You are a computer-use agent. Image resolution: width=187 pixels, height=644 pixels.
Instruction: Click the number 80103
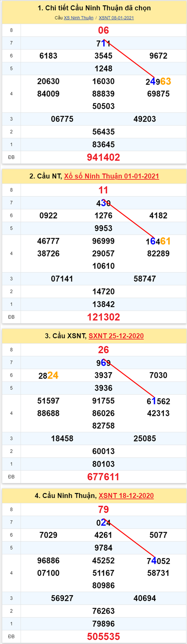pyautogui.click(x=104, y=464)
